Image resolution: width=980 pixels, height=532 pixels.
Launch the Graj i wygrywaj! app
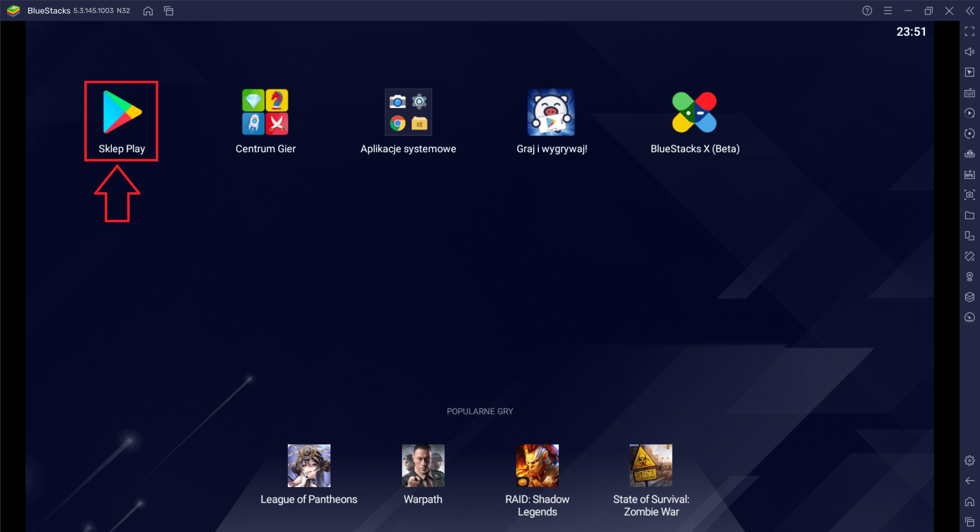point(551,112)
